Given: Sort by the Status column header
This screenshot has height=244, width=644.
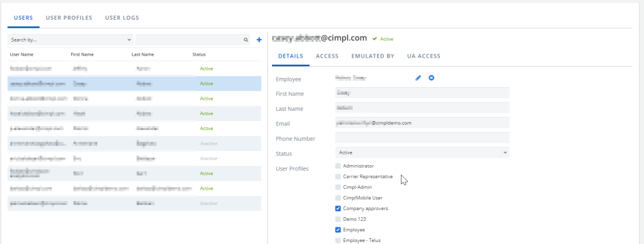Looking at the screenshot, I should (199, 54).
